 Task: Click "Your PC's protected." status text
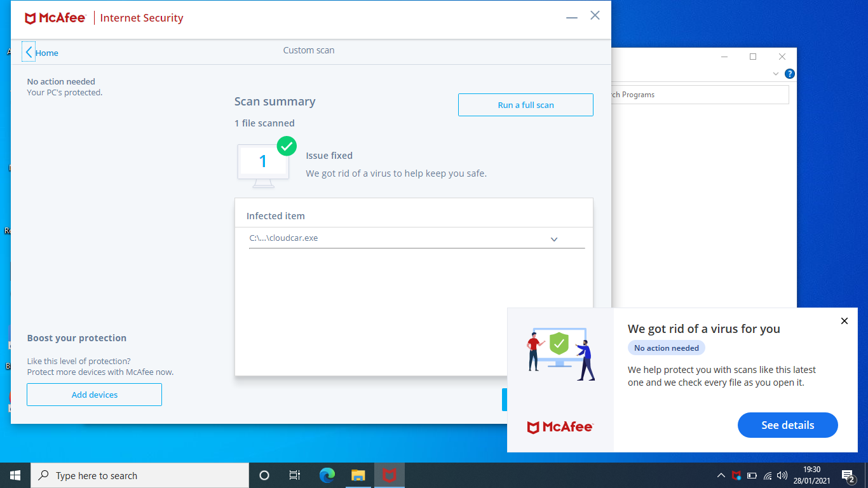pos(65,93)
